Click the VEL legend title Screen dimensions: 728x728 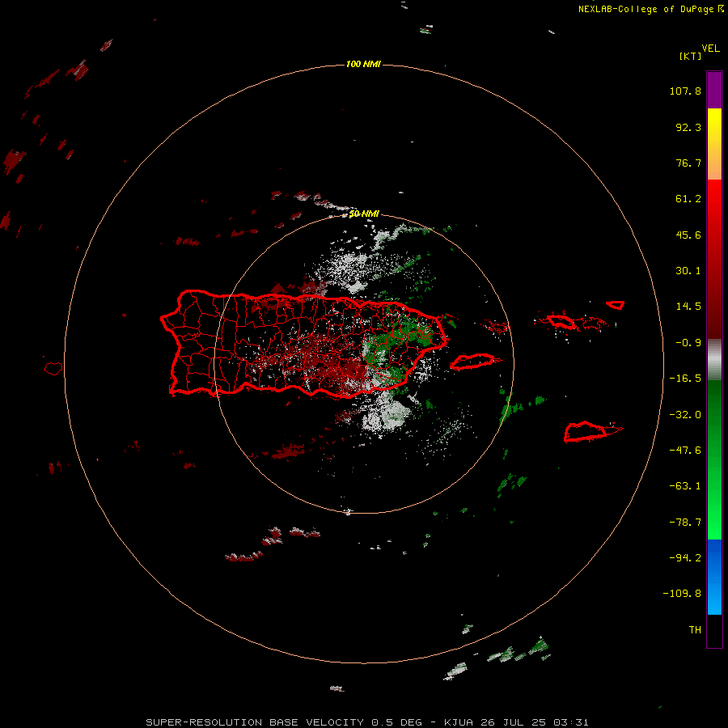tap(710, 48)
